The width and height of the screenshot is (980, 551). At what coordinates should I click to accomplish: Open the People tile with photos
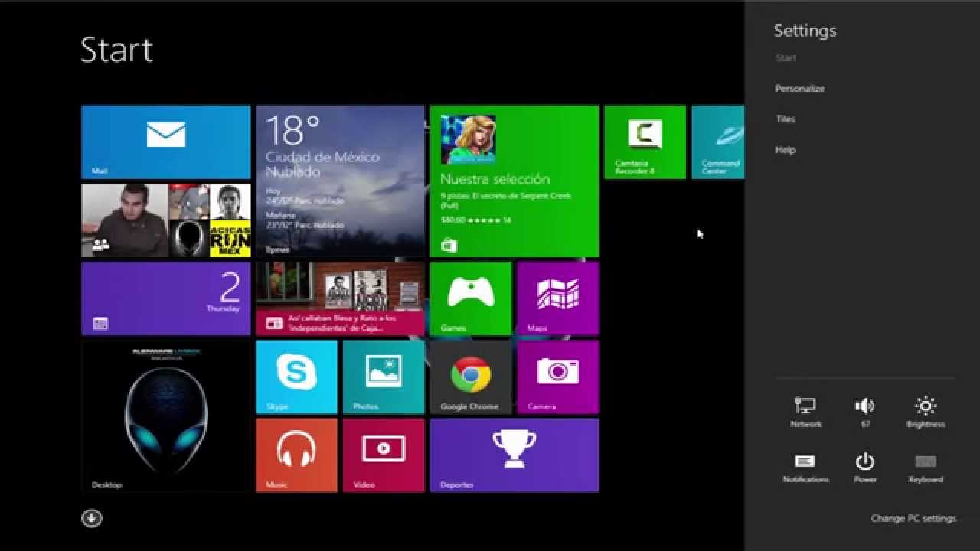pos(166,220)
